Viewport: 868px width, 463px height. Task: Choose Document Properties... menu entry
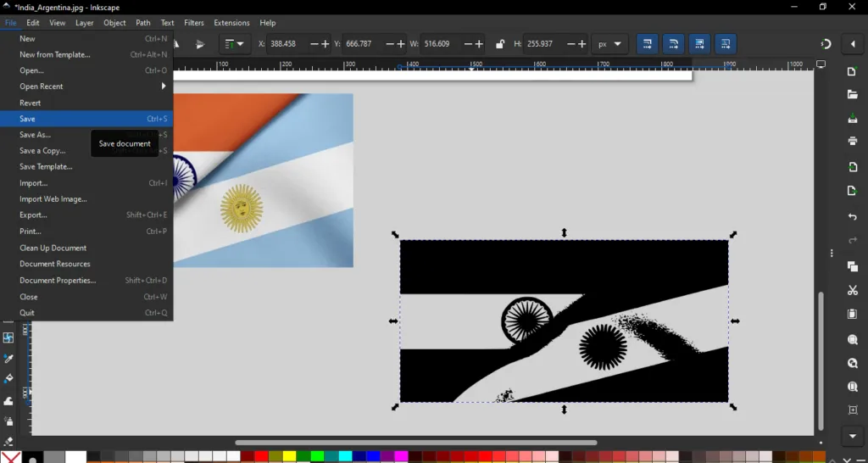[x=86, y=280]
